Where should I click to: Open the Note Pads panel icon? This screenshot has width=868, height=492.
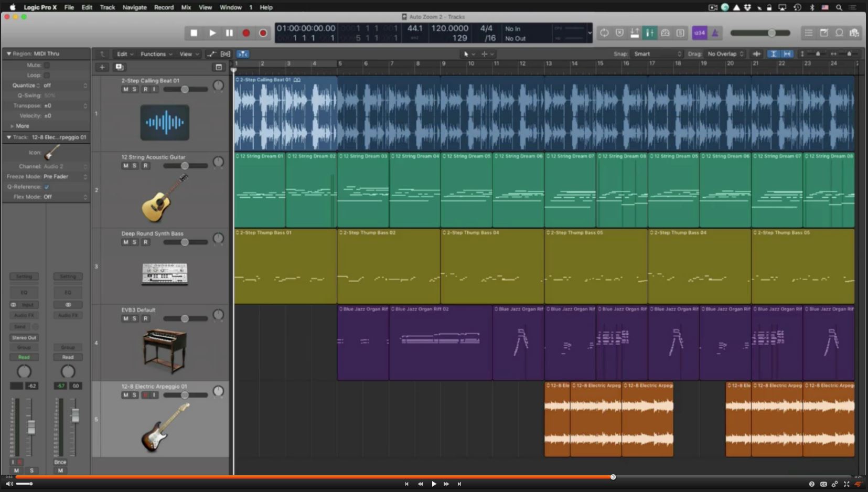824,33
